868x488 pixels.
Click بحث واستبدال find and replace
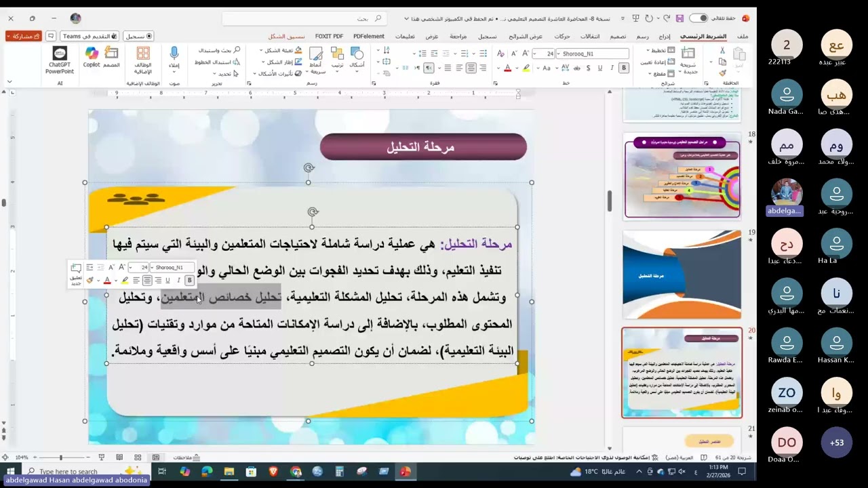[x=219, y=50]
